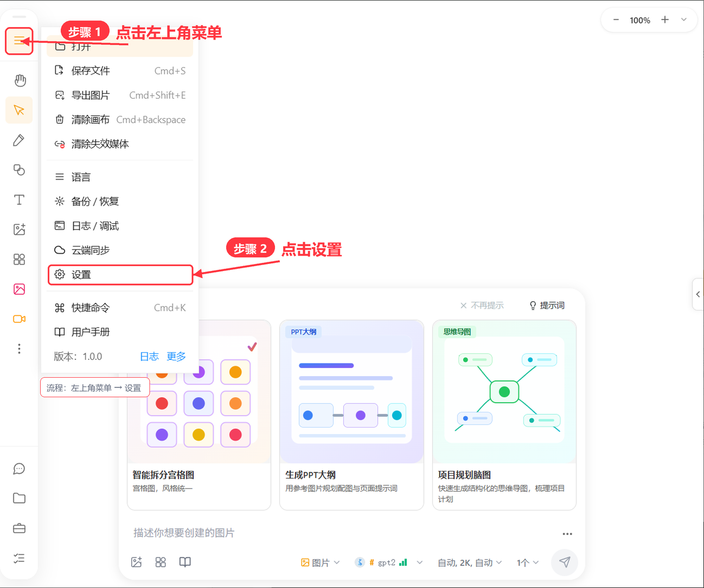Screen dimensions: 704x588
Task: Select the arrow selection tool
Action: pyautogui.click(x=20, y=111)
